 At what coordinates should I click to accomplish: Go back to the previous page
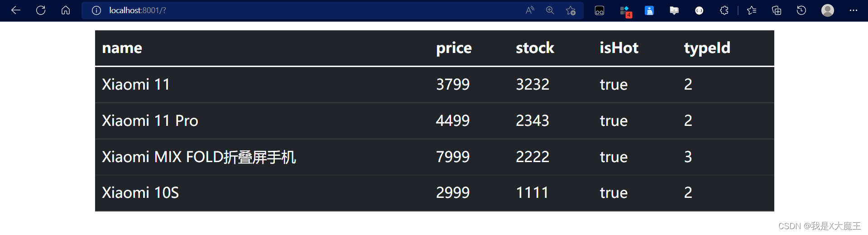16,10
